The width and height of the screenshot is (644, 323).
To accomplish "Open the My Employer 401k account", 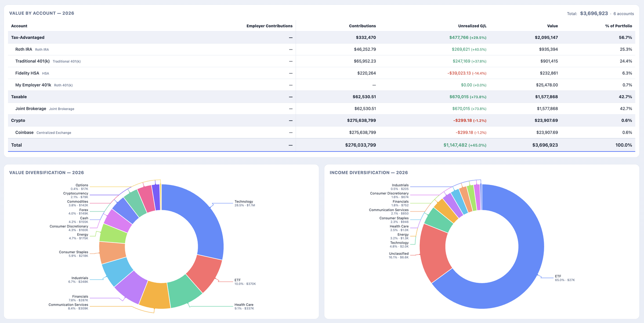I will pos(322,85).
